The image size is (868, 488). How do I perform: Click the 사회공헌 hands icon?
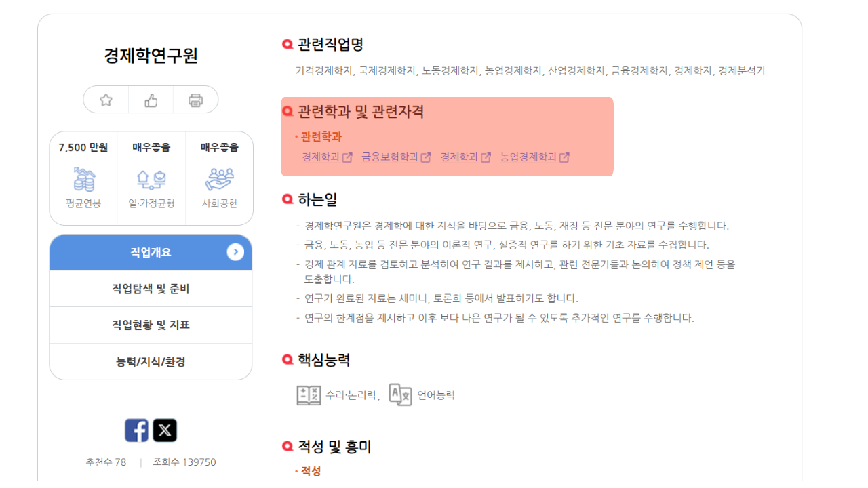pos(218,178)
